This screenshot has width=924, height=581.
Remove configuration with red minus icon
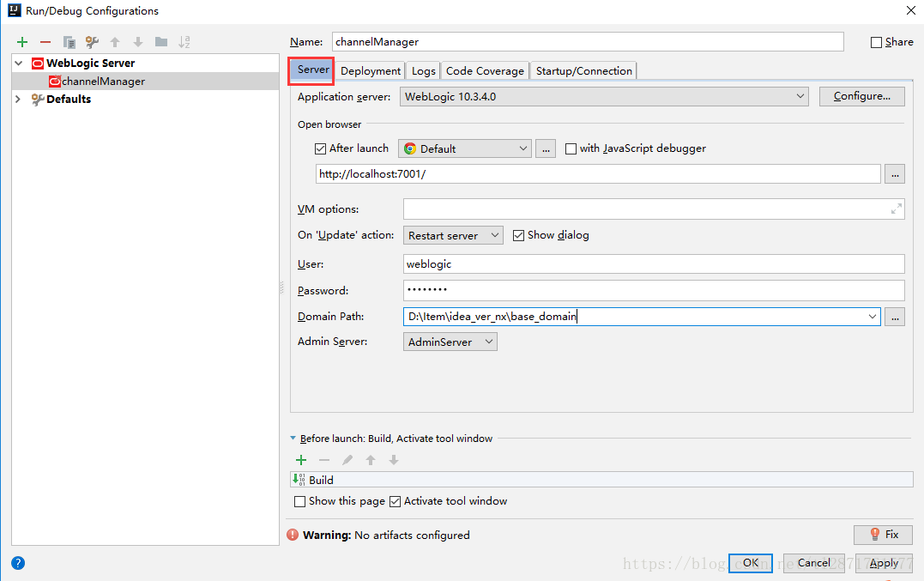[x=45, y=42]
